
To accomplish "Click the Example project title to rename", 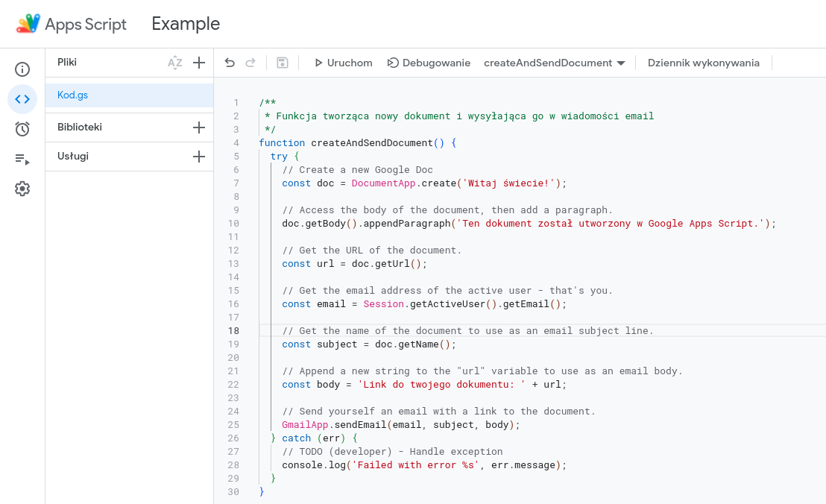I will (185, 23).
